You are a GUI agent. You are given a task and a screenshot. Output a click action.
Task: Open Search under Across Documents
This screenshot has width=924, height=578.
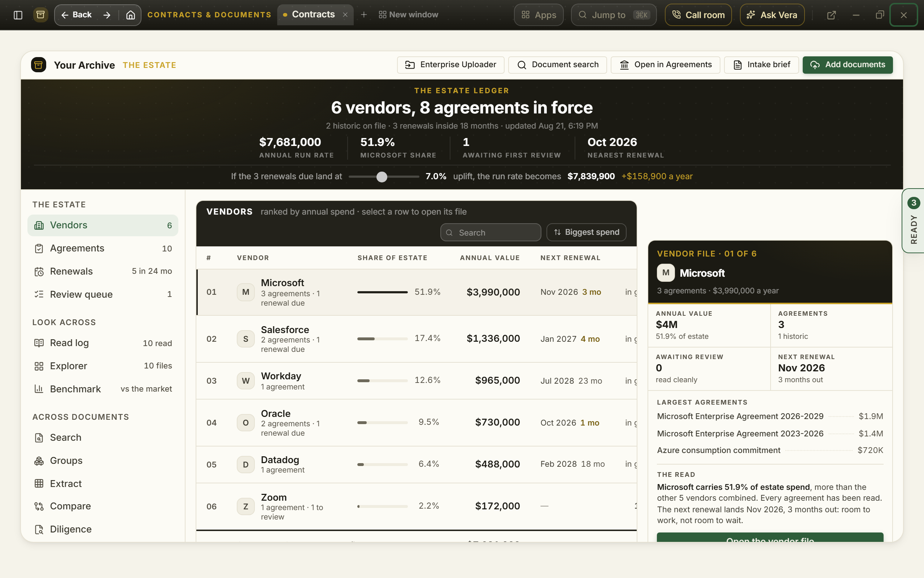(103, 437)
